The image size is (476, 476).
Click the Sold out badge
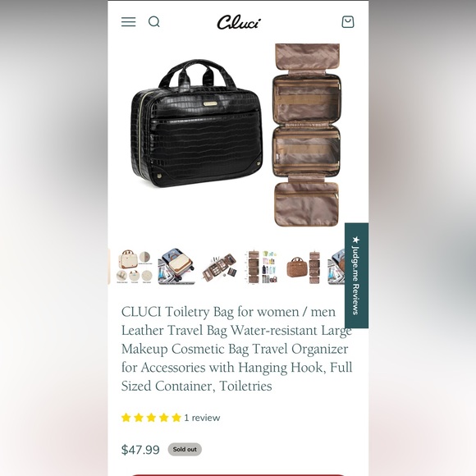[185, 449]
